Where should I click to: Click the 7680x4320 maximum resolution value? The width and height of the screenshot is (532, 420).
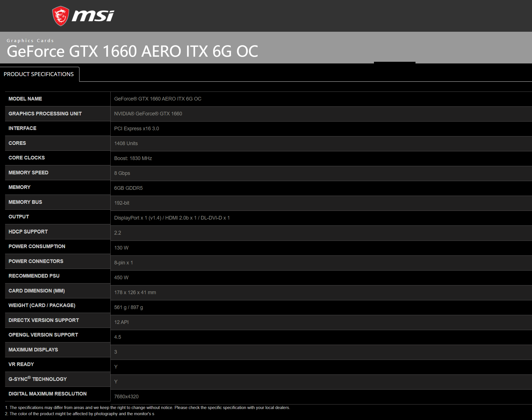[x=126, y=396]
